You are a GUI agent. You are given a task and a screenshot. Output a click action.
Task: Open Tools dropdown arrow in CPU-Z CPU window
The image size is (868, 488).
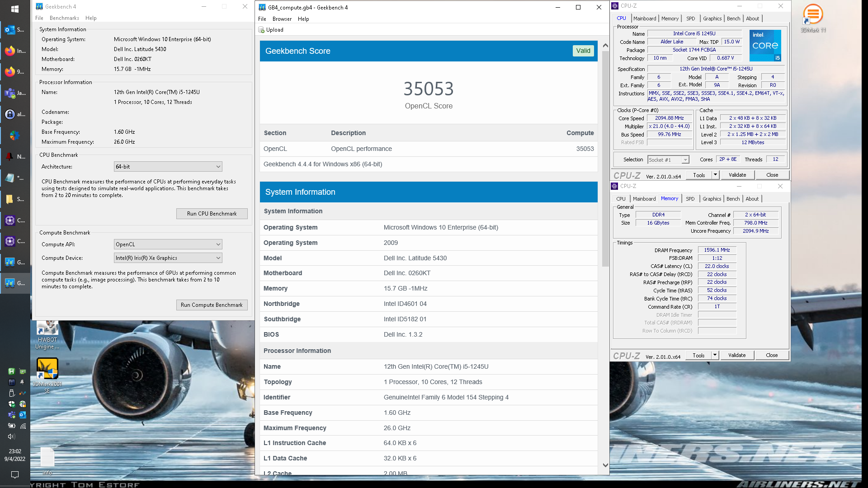(x=715, y=175)
